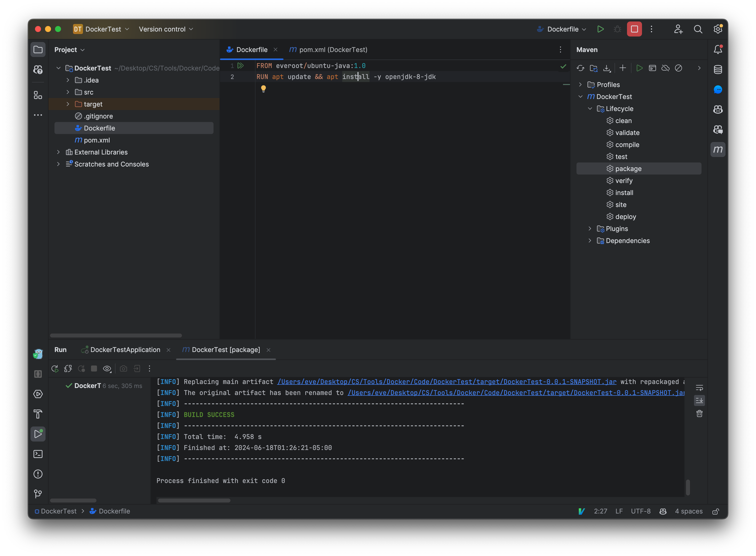Open the Database tool window icon

click(718, 70)
